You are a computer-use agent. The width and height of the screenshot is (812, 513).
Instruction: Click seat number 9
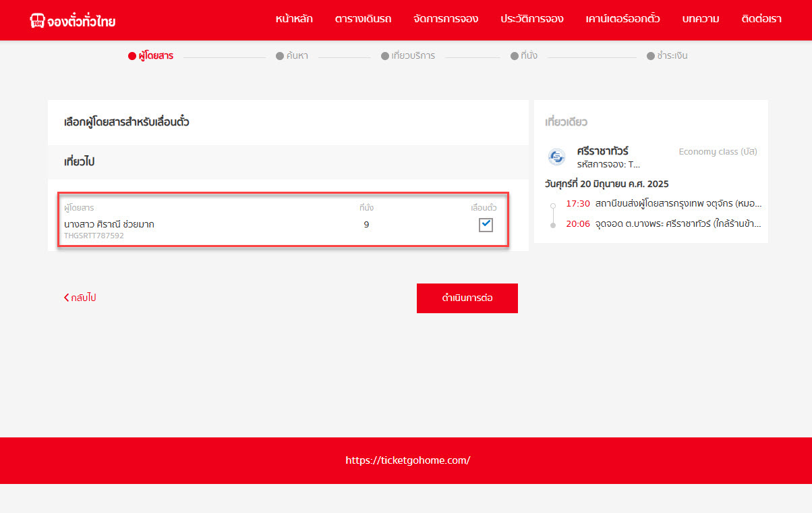point(366,225)
